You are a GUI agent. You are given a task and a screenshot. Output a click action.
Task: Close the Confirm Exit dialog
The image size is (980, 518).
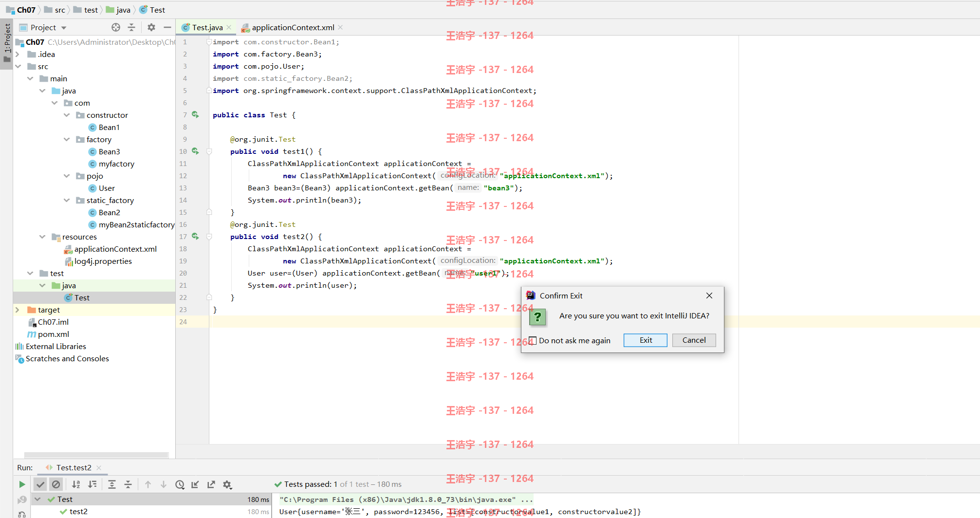[709, 296]
